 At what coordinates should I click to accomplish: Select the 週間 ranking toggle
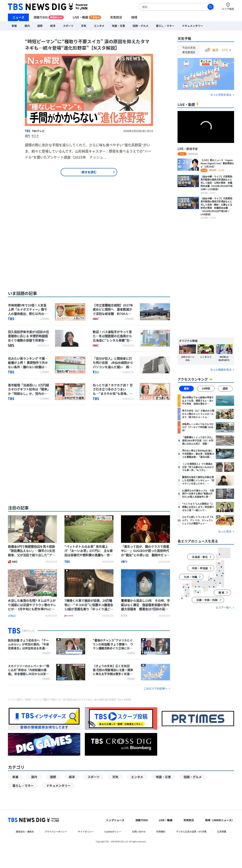pos(225,389)
